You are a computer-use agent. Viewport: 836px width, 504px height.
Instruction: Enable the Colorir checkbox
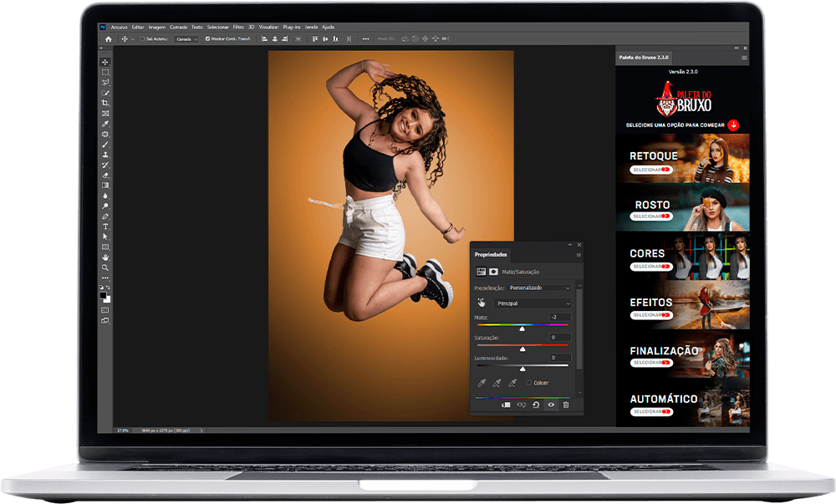click(x=529, y=383)
